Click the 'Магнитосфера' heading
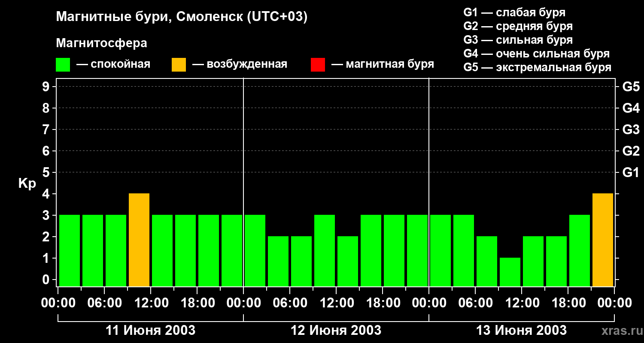The width and height of the screenshot is (644, 343). (x=101, y=43)
